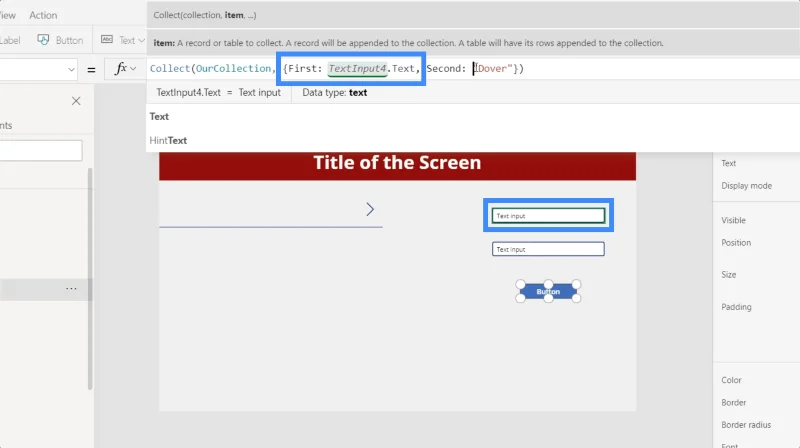This screenshot has width=800, height=448.
Task: Select the Title of the Screen label
Action: pos(397,163)
